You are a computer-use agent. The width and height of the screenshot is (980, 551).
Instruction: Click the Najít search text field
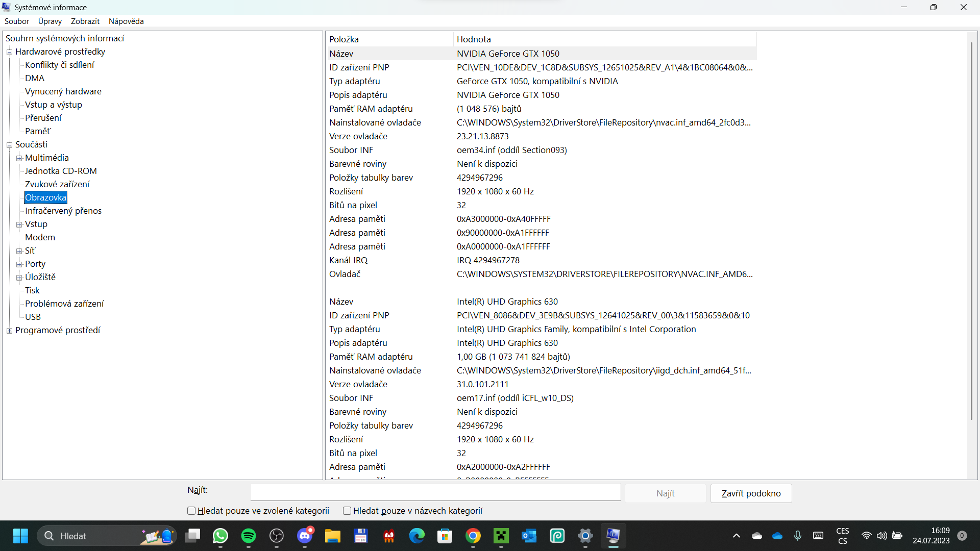click(x=435, y=492)
